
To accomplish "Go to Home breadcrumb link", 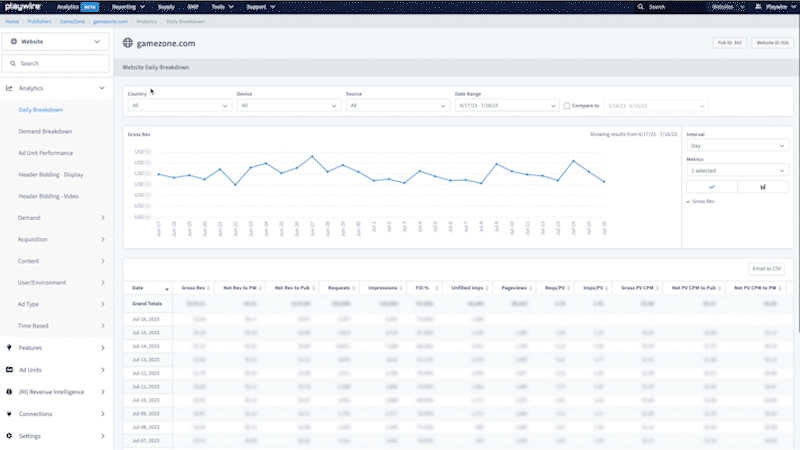I will (12, 21).
